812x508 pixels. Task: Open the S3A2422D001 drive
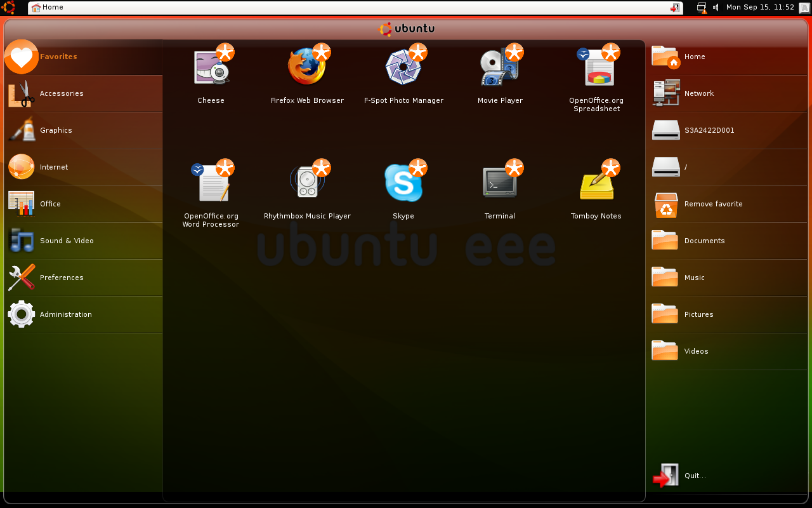728,131
